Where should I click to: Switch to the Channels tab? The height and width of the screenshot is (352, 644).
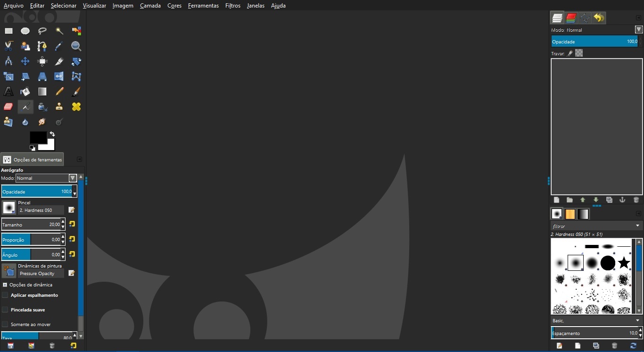pos(571,18)
